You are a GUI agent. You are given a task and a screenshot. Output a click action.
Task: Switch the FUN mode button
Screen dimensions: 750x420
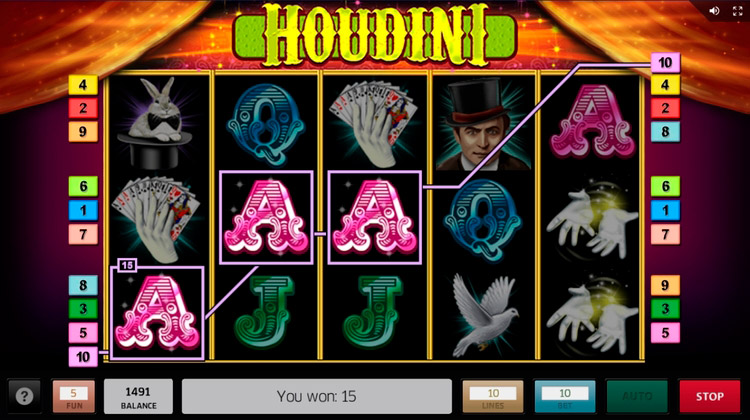[74, 396]
